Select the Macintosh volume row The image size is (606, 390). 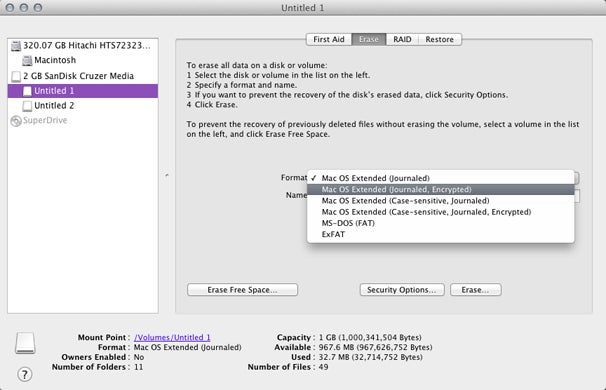pos(83,60)
